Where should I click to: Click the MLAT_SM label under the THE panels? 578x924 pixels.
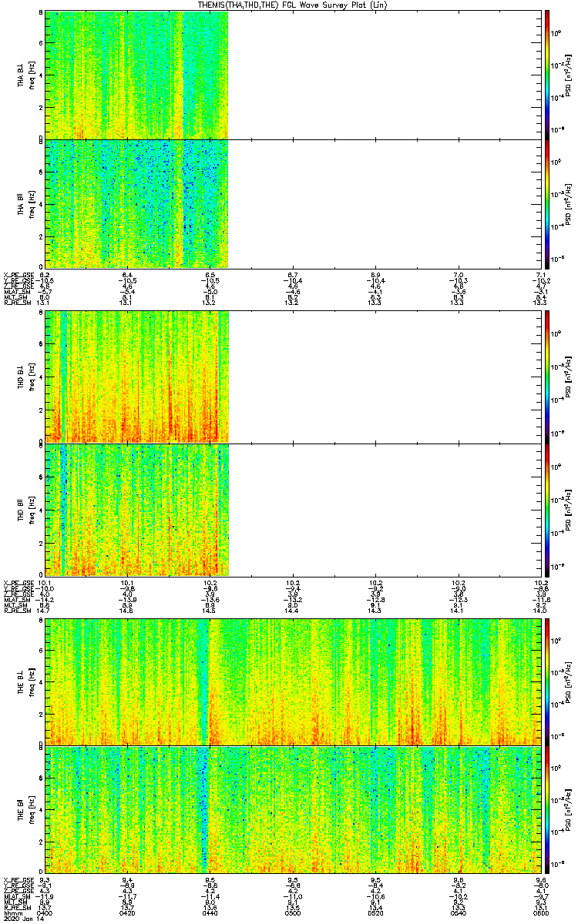(x=15, y=896)
